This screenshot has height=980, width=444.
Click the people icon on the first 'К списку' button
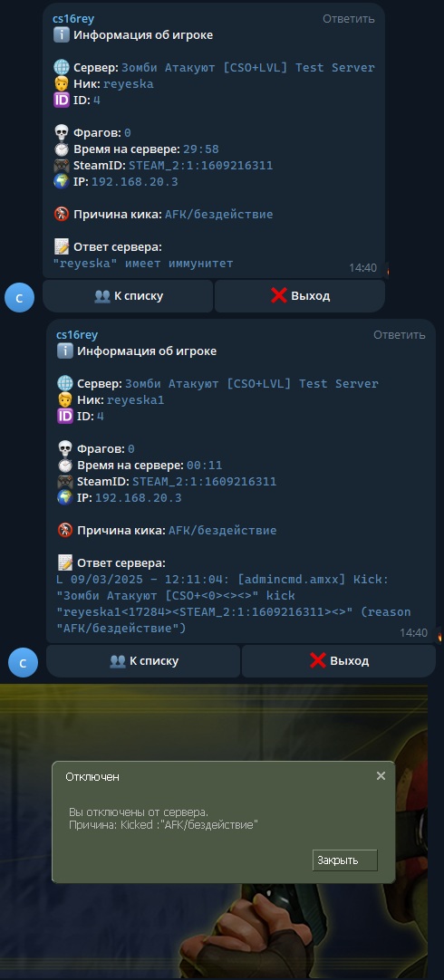[x=101, y=295]
